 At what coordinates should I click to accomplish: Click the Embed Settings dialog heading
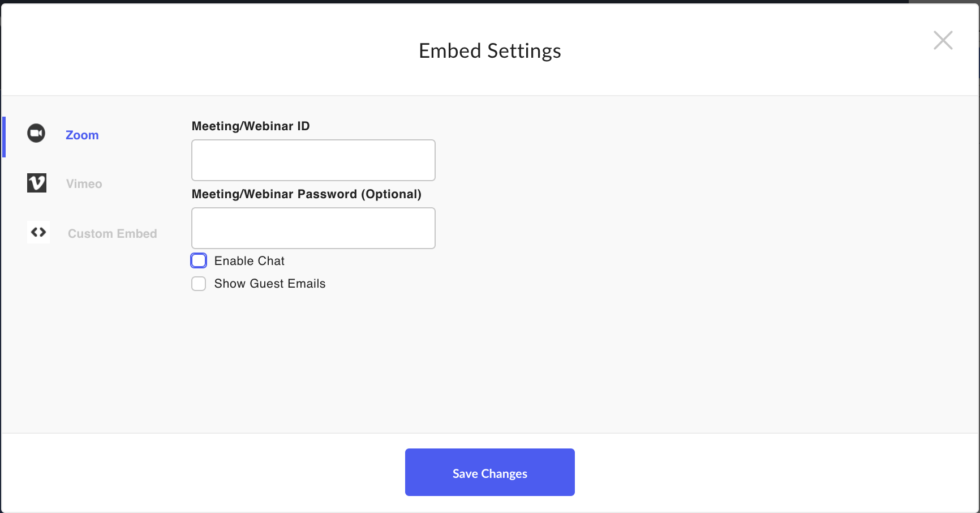pyautogui.click(x=490, y=51)
